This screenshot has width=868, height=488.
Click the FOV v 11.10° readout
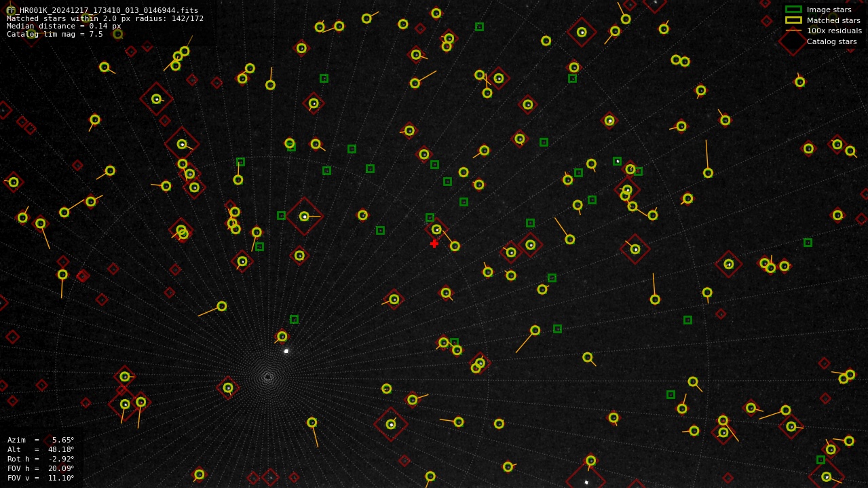41,478
